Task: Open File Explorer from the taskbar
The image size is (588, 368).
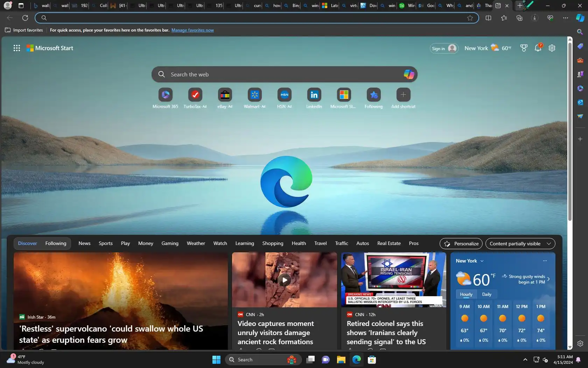Action: click(x=341, y=360)
